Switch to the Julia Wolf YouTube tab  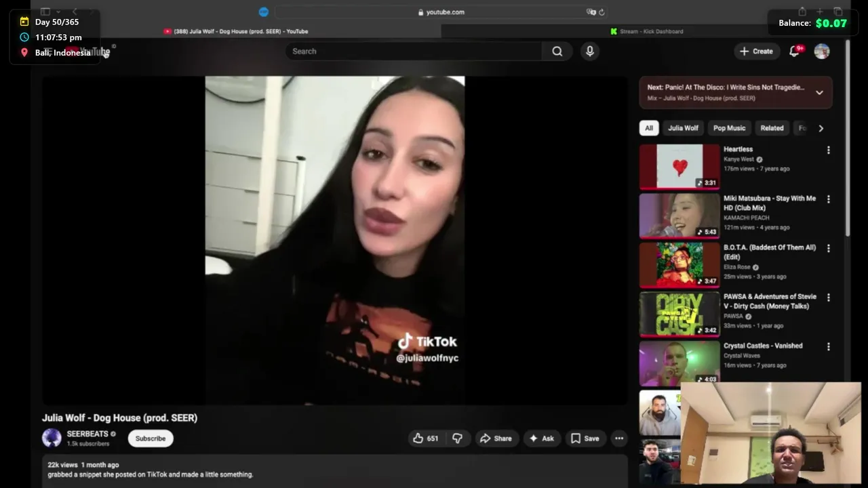pyautogui.click(x=235, y=31)
